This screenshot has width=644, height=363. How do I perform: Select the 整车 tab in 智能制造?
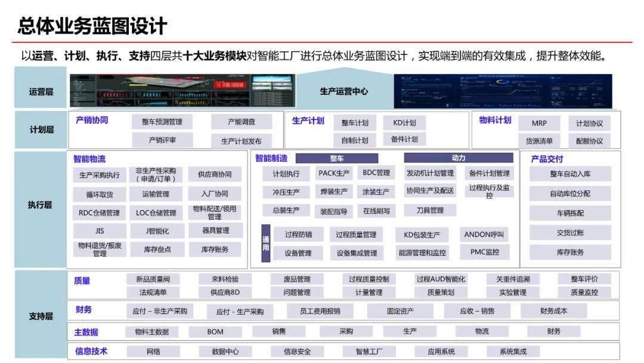coord(337,158)
